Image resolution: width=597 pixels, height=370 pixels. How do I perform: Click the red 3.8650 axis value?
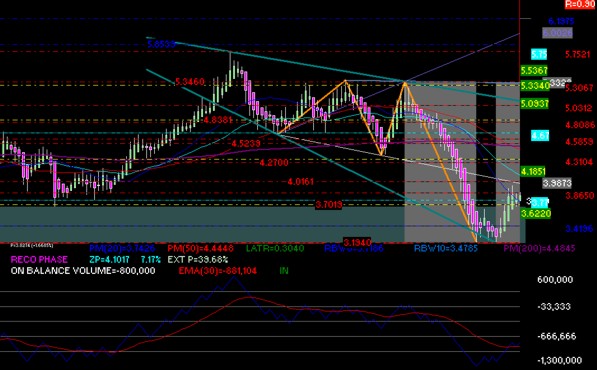click(580, 196)
